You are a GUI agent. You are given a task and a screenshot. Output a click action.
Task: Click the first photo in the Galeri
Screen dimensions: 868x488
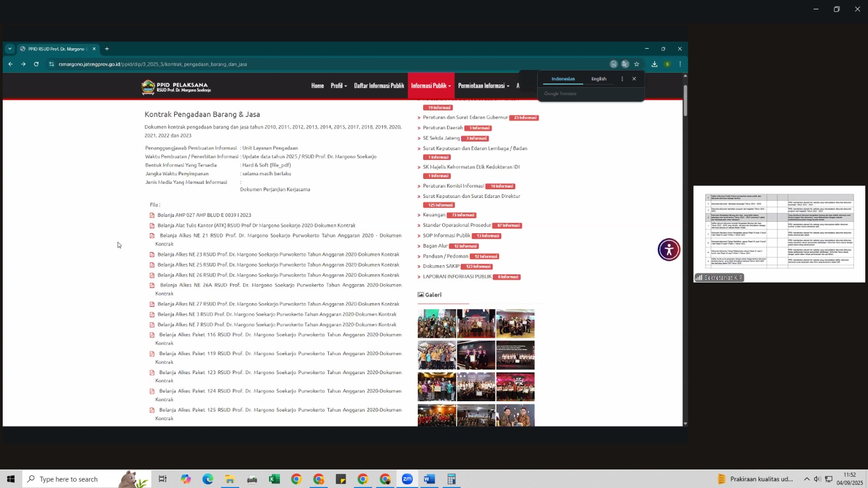pyautogui.click(x=437, y=323)
